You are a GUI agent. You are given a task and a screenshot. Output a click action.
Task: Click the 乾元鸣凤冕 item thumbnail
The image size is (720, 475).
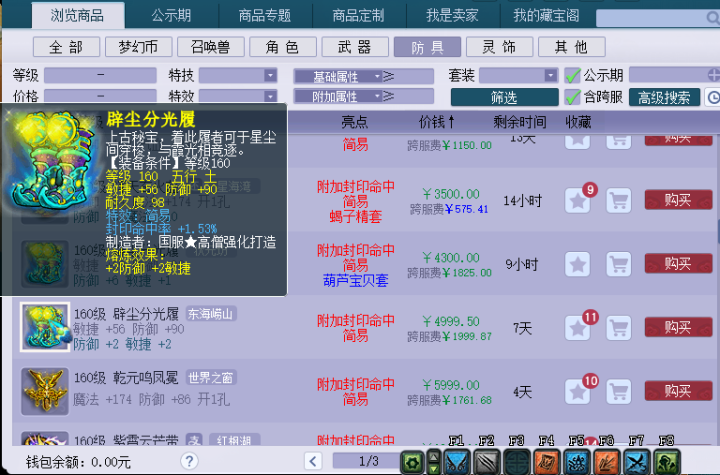pyautogui.click(x=45, y=391)
